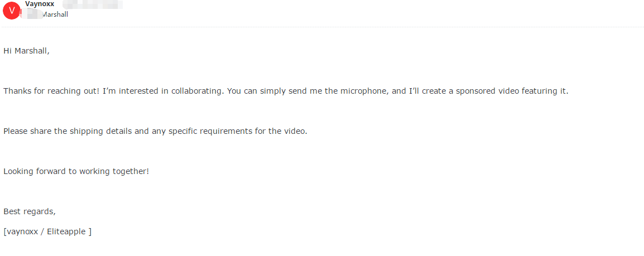
Task: Click the words Looking forward
Action: (35, 171)
